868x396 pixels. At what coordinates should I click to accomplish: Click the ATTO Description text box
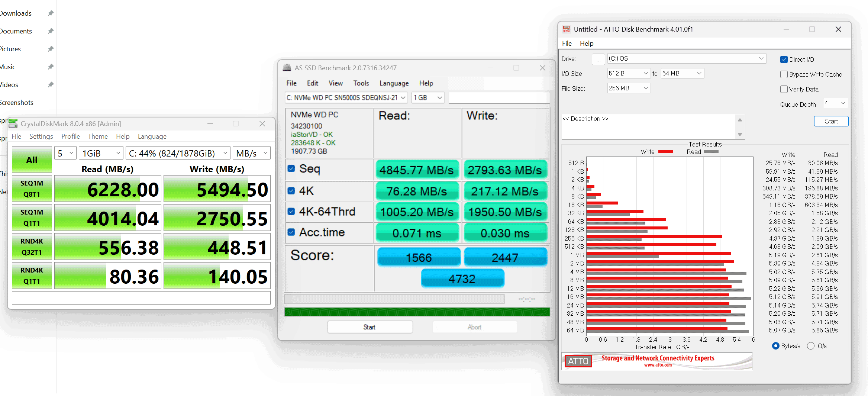(x=649, y=127)
